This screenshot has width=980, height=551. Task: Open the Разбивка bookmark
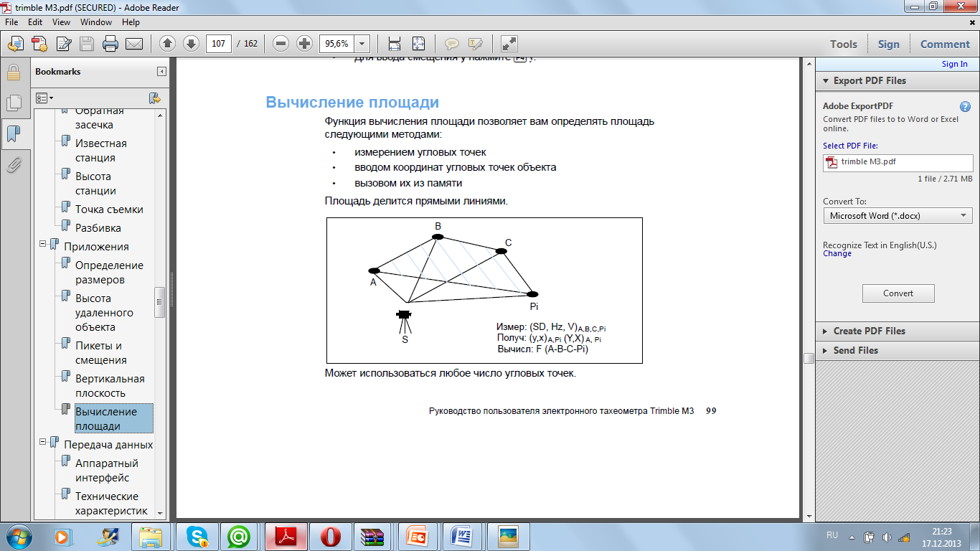(98, 228)
